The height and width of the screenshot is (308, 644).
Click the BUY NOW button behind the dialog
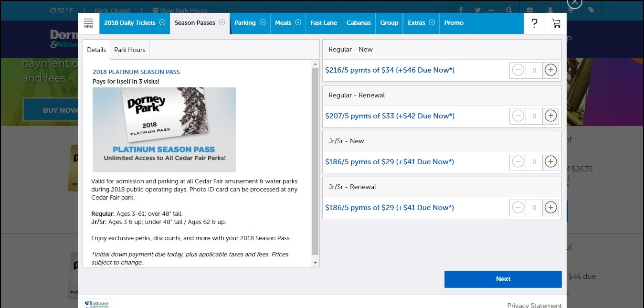[x=51, y=110]
